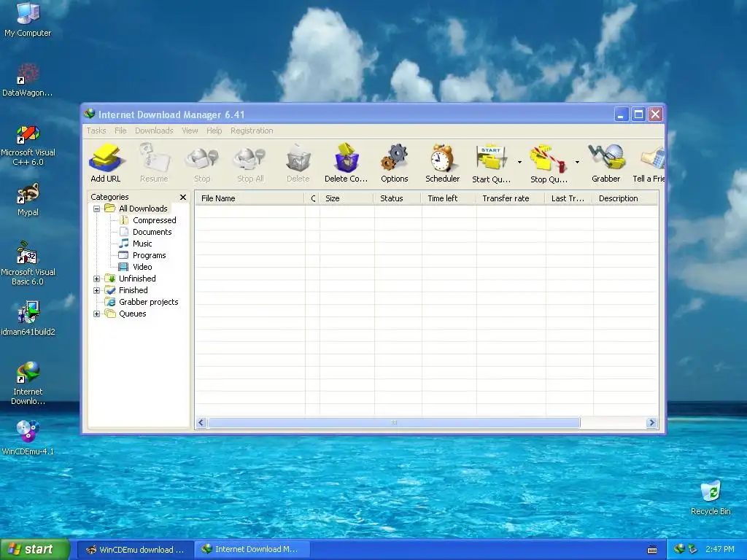Open the Grabber tool

coord(606,163)
